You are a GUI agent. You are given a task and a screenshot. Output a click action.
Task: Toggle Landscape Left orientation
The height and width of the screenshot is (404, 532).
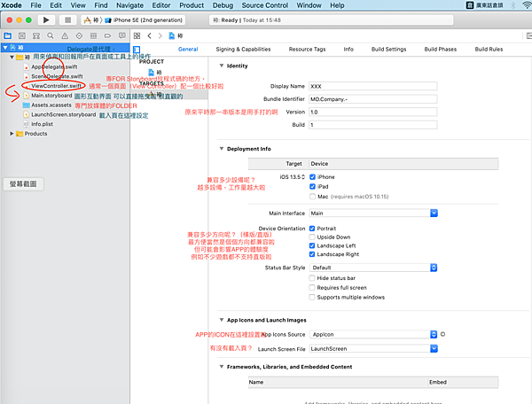pos(312,245)
